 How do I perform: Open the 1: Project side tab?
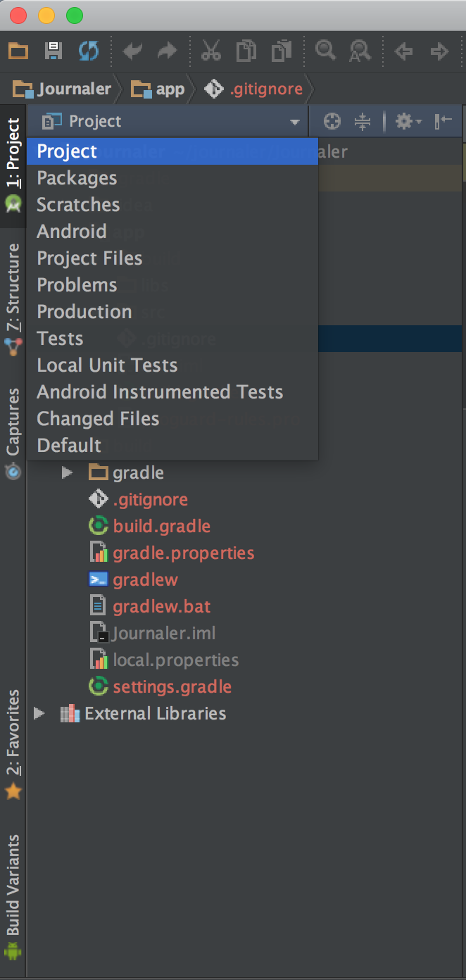coord(13,165)
